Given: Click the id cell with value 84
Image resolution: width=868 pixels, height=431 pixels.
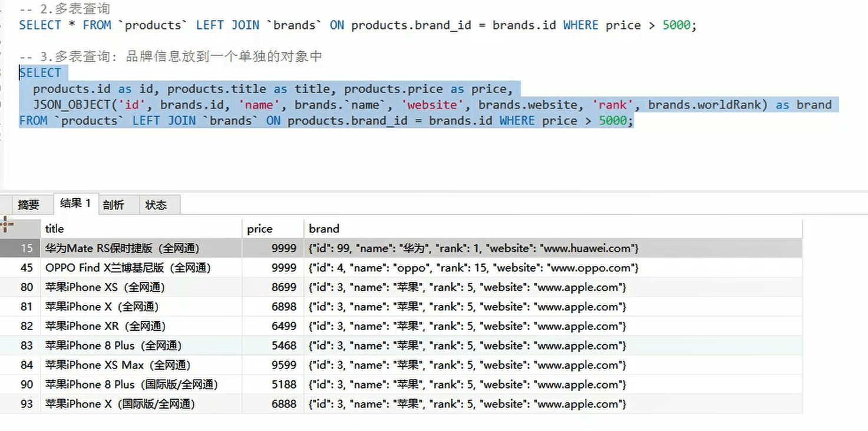Looking at the screenshot, I should click(x=27, y=365).
